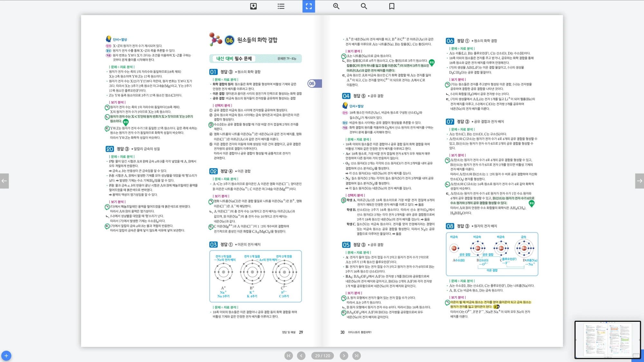Jump to the last page button
Image resolution: width=644 pixels, height=362 pixels.
(x=356, y=356)
